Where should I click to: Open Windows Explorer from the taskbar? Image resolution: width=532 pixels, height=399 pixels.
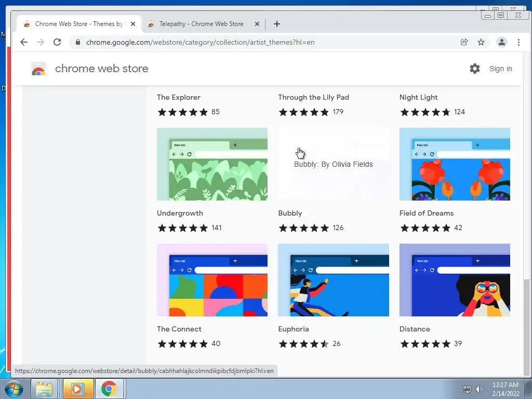[x=44, y=389]
